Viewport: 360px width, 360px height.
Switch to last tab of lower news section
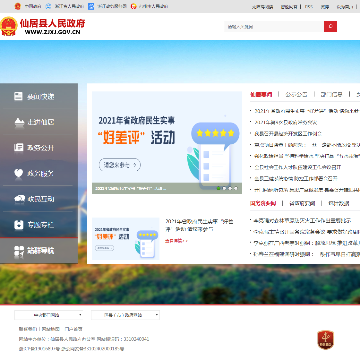tap(338, 203)
